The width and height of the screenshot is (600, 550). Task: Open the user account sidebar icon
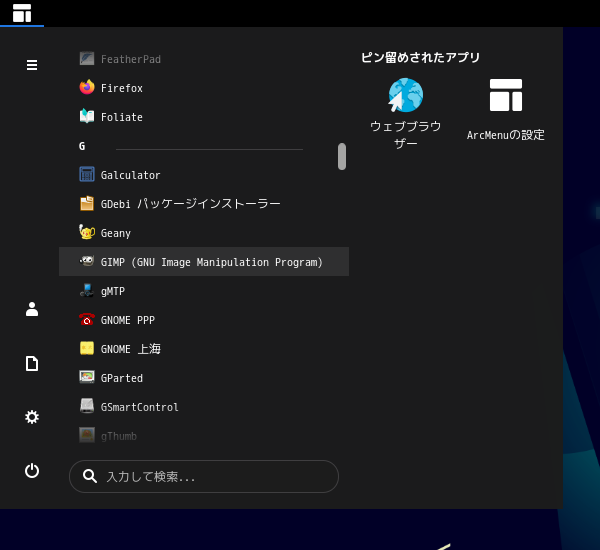click(32, 309)
